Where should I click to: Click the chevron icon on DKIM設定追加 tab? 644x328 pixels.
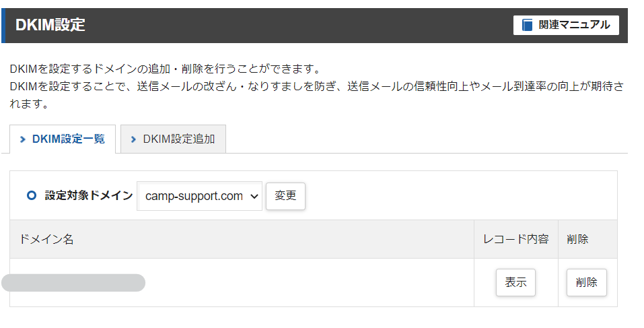pyautogui.click(x=134, y=139)
